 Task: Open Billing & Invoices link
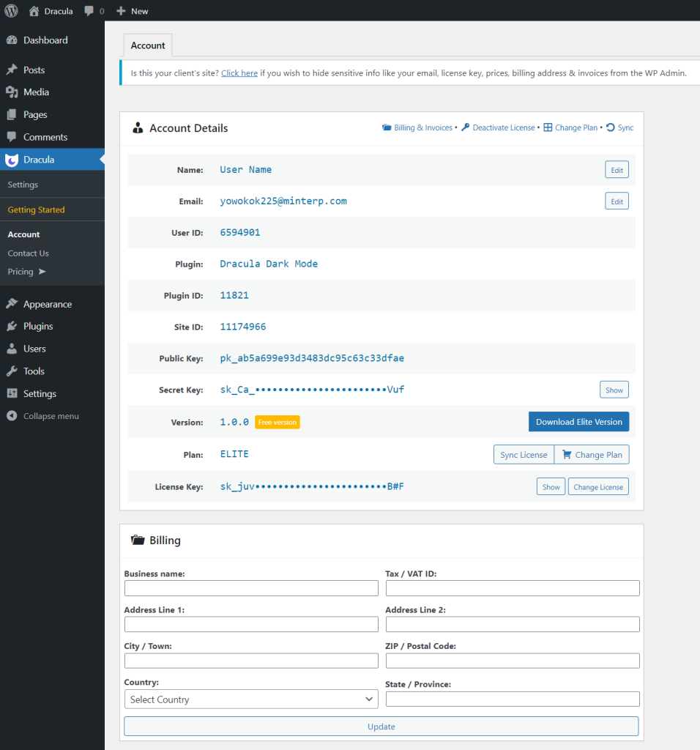click(x=423, y=127)
